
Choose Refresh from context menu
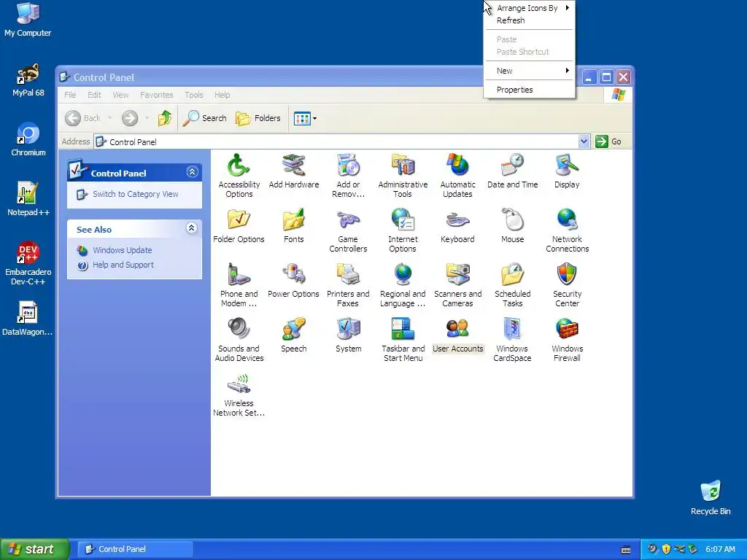tap(530, 20)
